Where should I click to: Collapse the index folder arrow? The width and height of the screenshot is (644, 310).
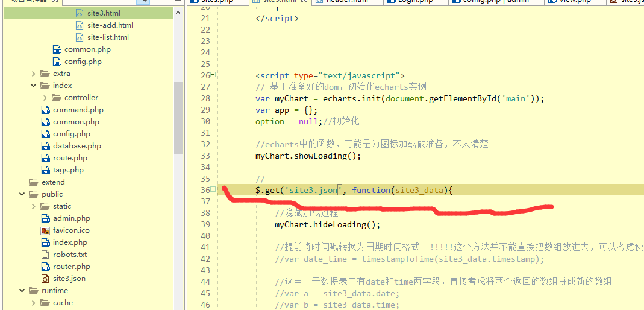[x=34, y=86]
